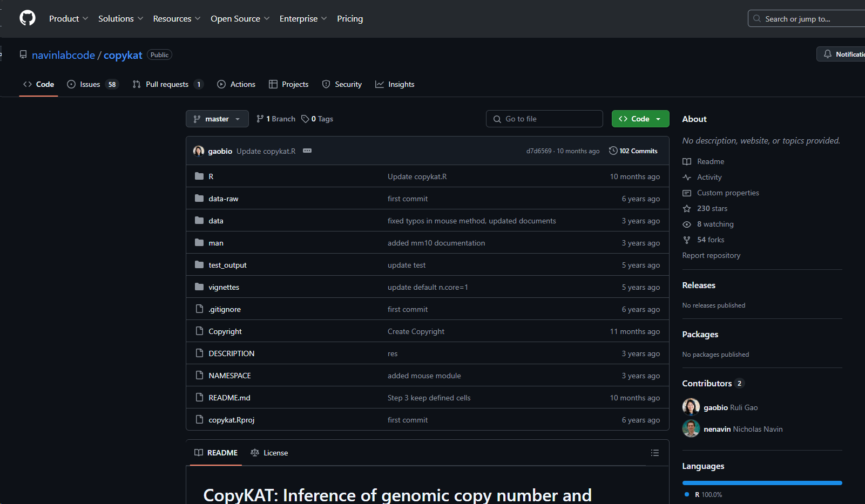The height and width of the screenshot is (504, 865).
Task: Open the Solutions dropdown menu
Action: click(121, 18)
